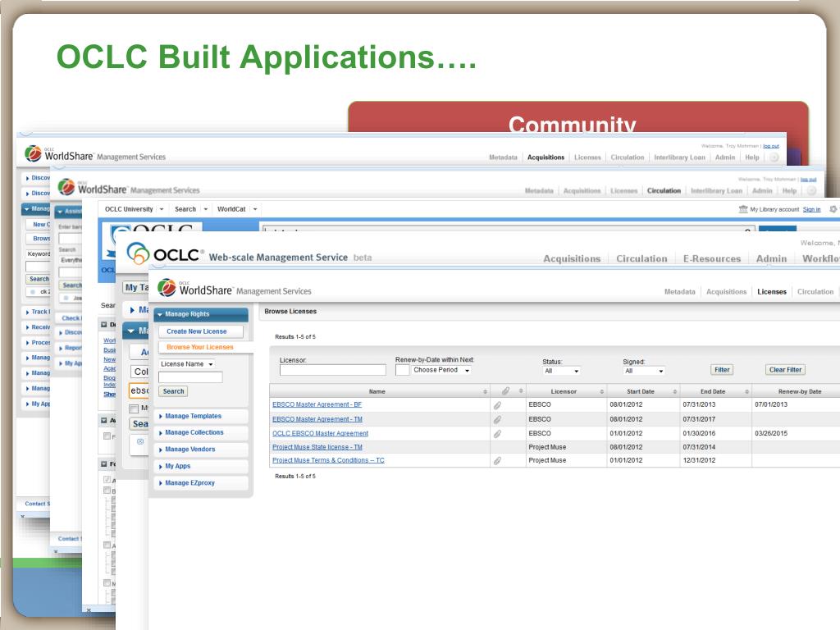Open the attachment paperclip for EBSCO Master Agreement - TM

click(497, 419)
